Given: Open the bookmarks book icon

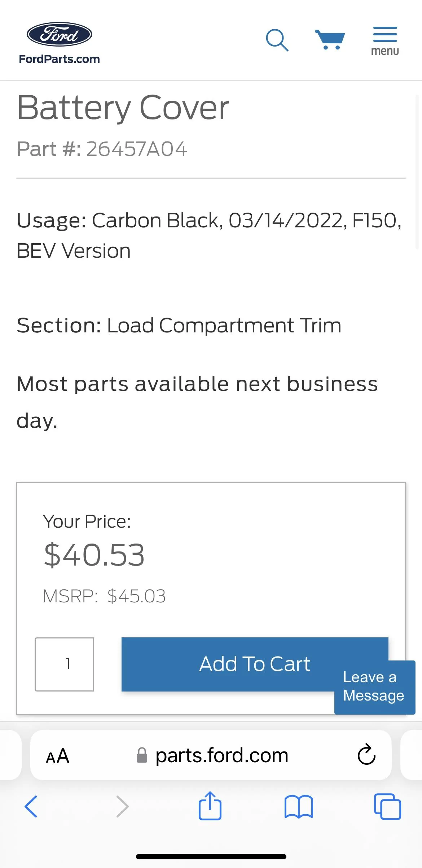Looking at the screenshot, I should tap(299, 806).
